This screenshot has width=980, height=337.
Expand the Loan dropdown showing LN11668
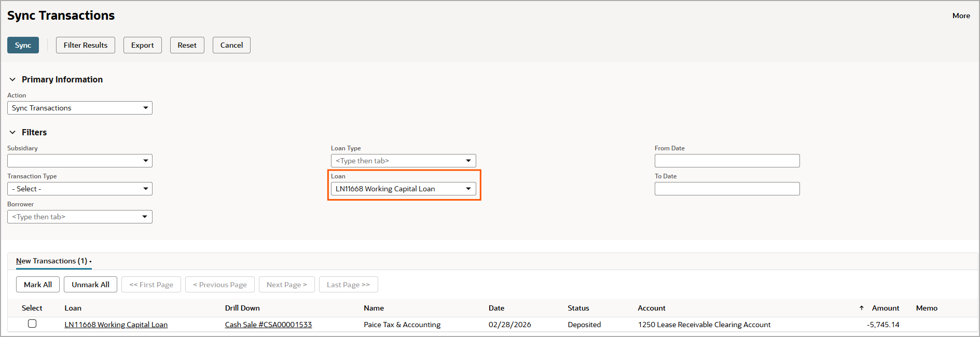[x=468, y=189]
